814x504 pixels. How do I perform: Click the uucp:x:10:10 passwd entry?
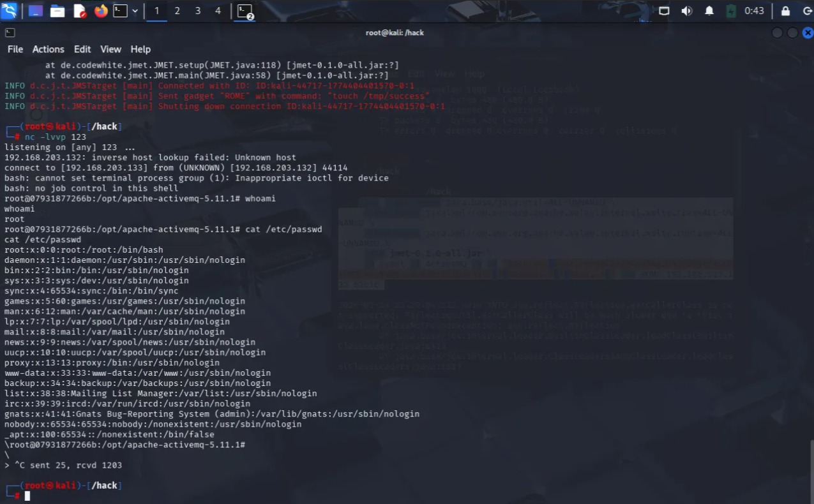(135, 352)
